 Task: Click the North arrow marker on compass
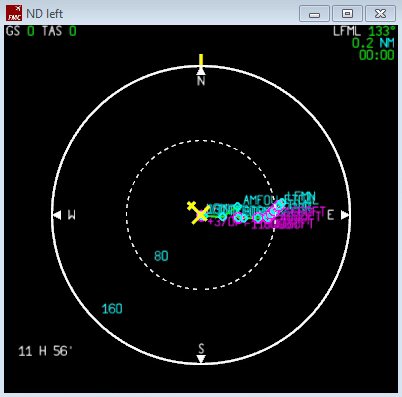(201, 71)
